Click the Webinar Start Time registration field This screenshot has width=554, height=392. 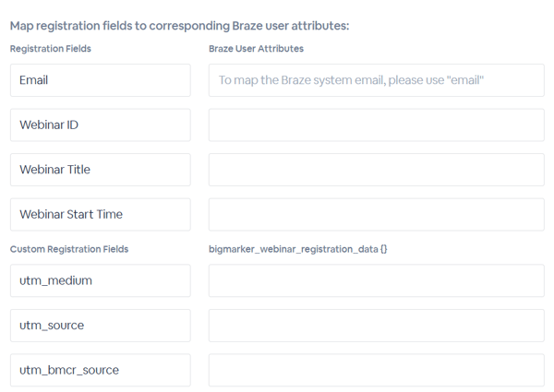100,215
